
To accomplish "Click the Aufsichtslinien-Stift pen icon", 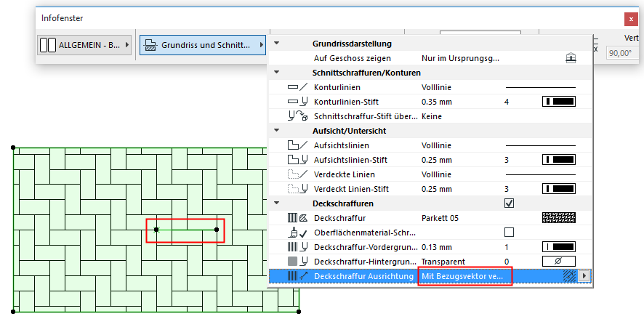I will (x=297, y=160).
